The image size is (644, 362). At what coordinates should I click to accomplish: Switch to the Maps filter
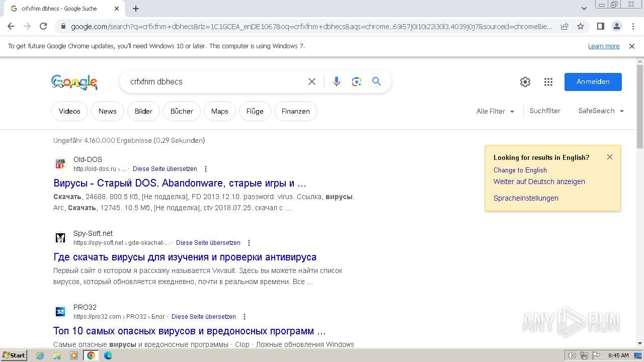point(220,111)
